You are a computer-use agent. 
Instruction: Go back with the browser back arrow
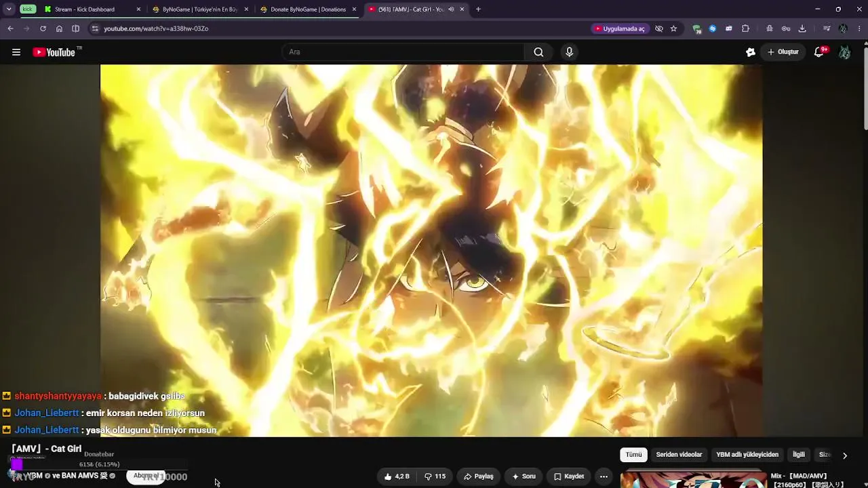coord(10,28)
